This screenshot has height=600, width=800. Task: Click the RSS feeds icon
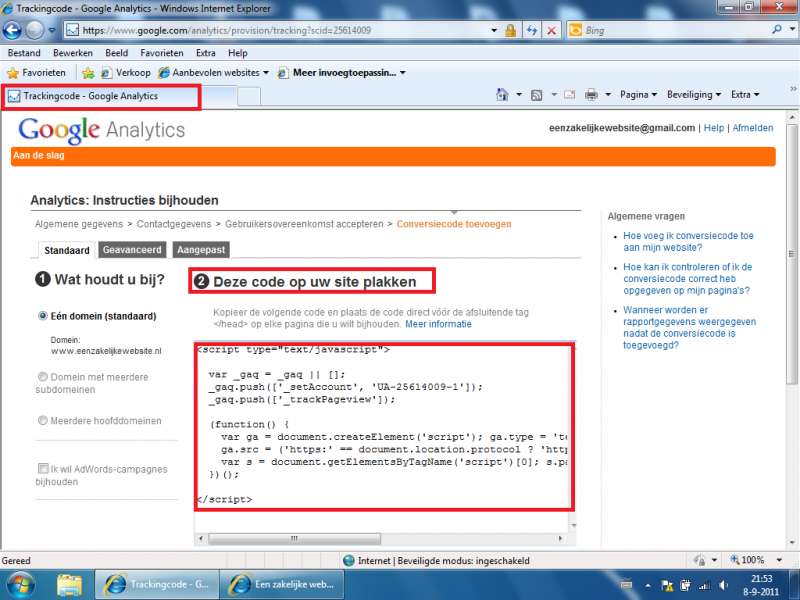pos(537,95)
